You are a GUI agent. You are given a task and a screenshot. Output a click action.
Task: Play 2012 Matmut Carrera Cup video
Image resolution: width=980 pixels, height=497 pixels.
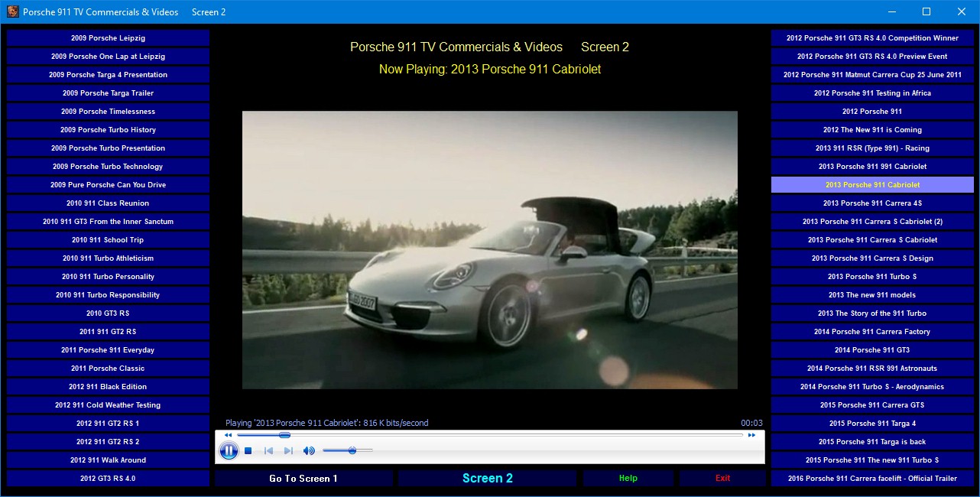point(872,75)
